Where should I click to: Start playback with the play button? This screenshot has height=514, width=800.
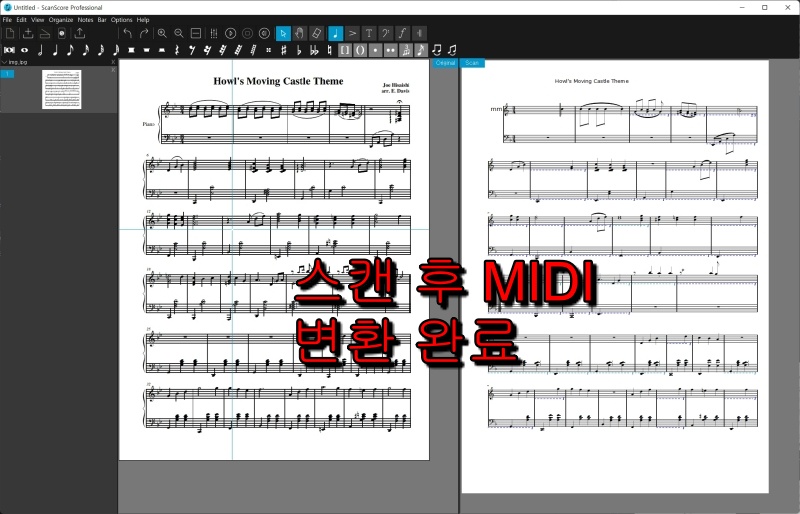tap(231, 34)
